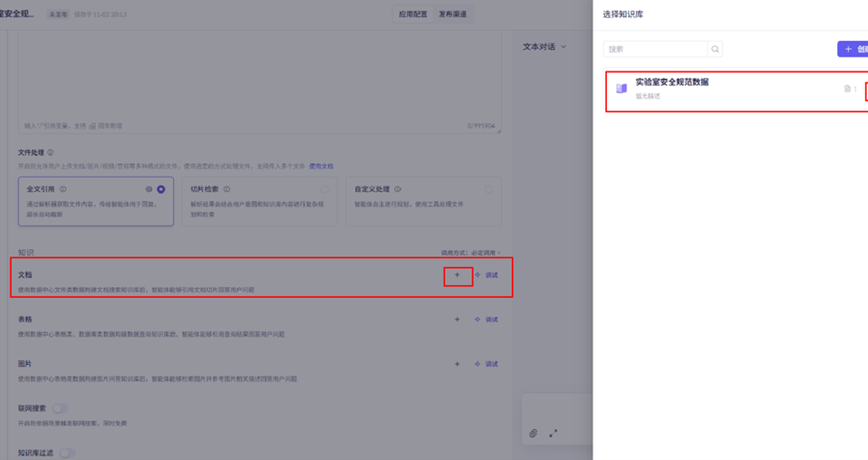The width and height of the screenshot is (868, 460).
Task: Switch to the 应用配置 tab
Action: (x=413, y=14)
